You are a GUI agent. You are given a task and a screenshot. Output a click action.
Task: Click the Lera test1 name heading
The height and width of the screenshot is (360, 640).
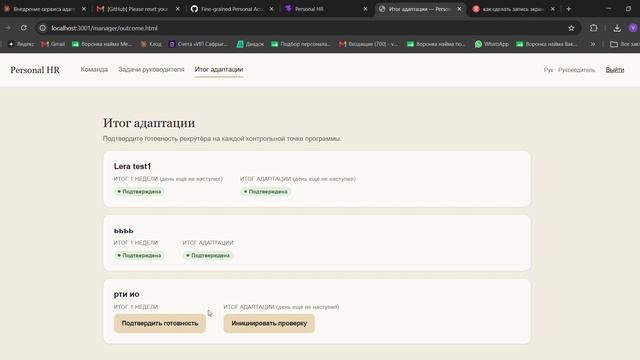click(x=132, y=167)
